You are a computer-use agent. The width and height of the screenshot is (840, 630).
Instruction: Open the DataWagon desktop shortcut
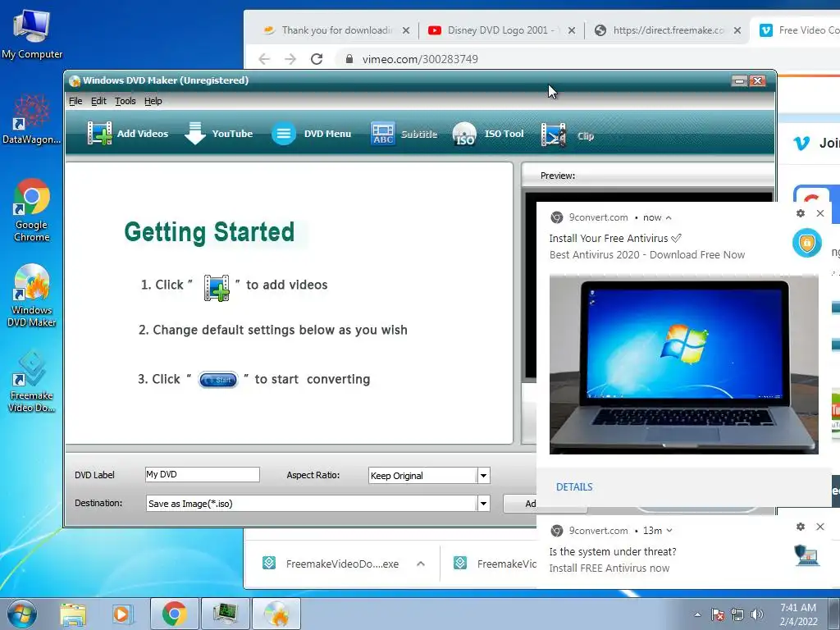point(32,119)
